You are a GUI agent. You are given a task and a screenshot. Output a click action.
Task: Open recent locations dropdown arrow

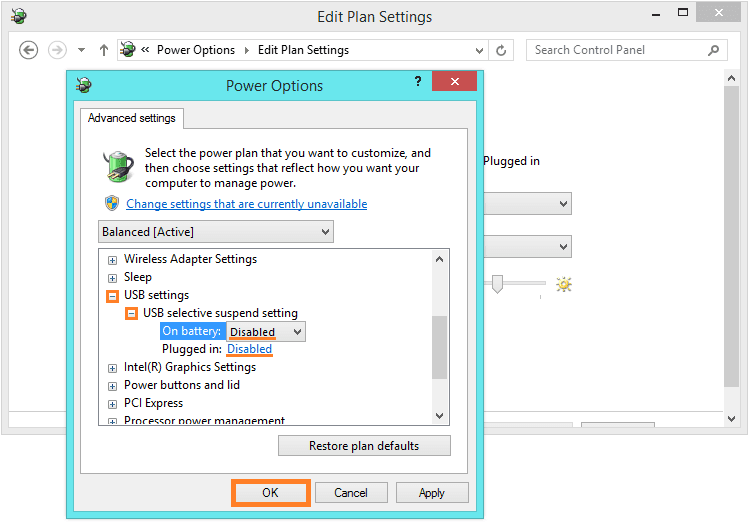(81, 50)
